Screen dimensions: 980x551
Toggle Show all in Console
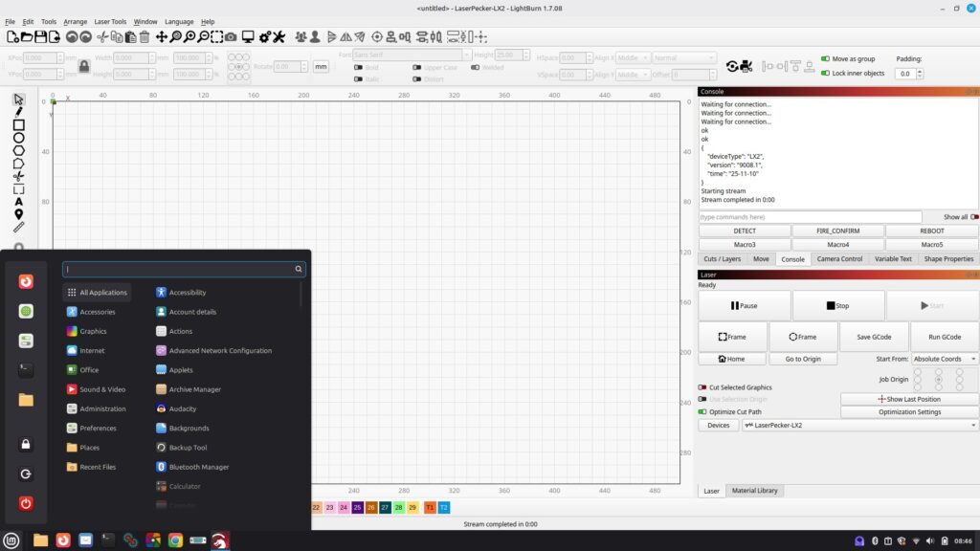click(x=974, y=217)
